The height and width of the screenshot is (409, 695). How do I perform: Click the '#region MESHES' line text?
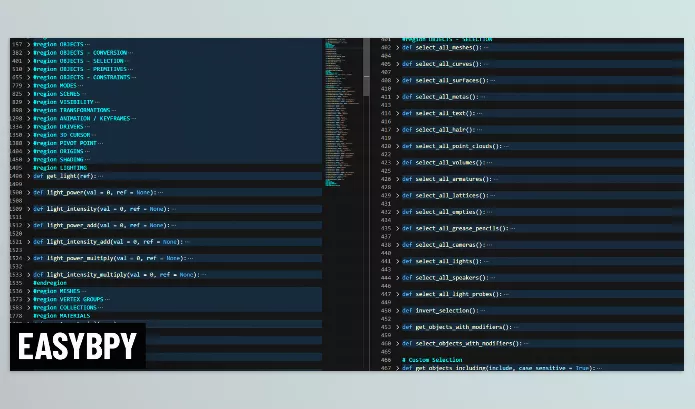[x=57, y=291]
